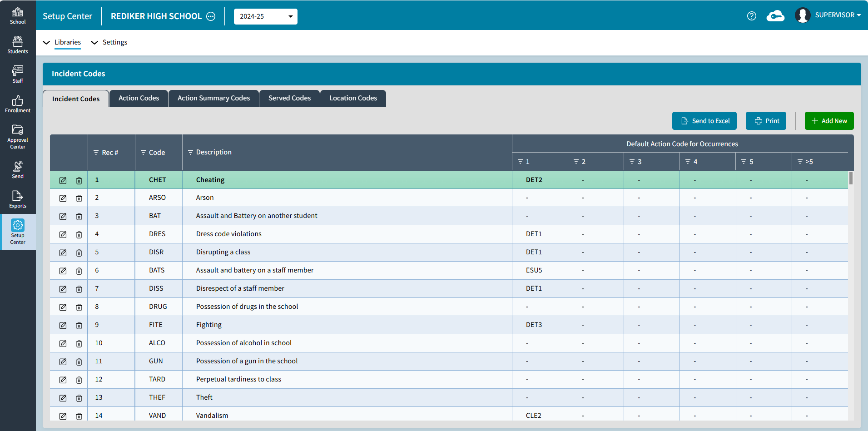The image size is (868, 431).
Task: Edit the GUN possession row
Action: coord(63,362)
